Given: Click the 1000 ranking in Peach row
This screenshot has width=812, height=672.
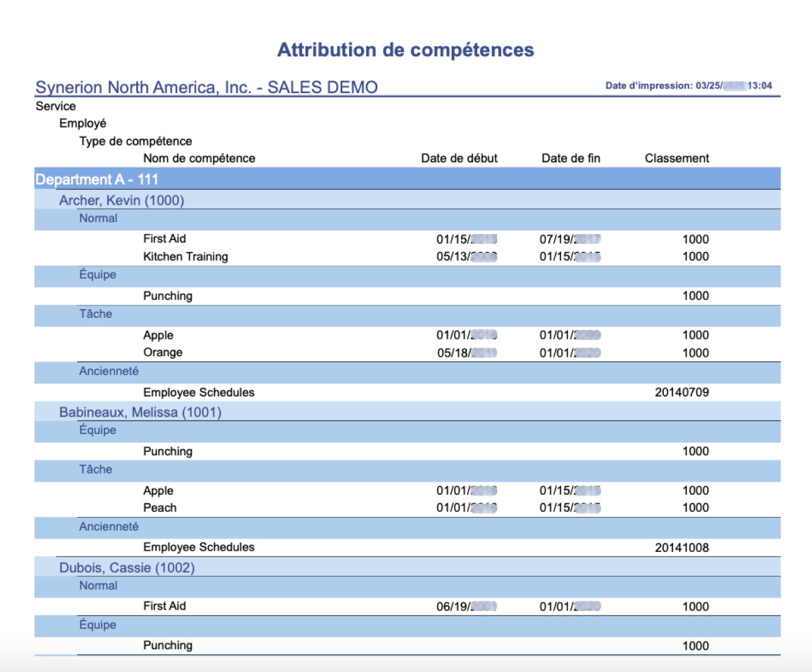Looking at the screenshot, I should pyautogui.click(x=695, y=508).
